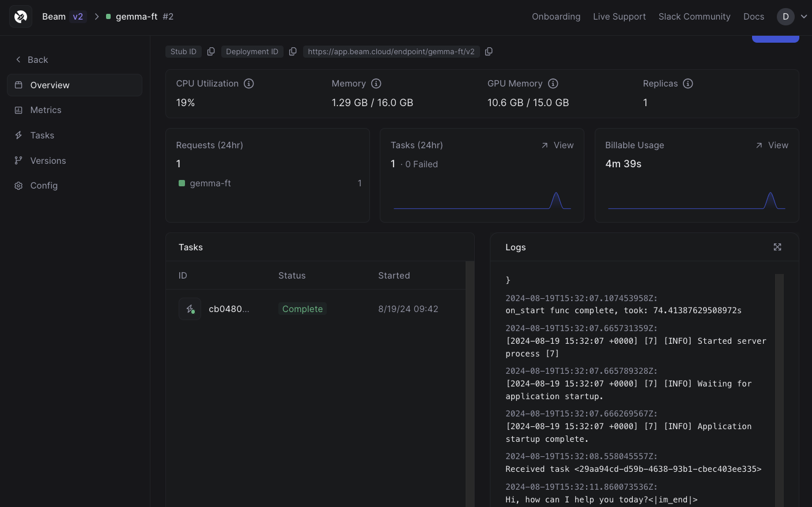Show CPU Utilization info tooltip icon
The image size is (812, 507).
249,84
